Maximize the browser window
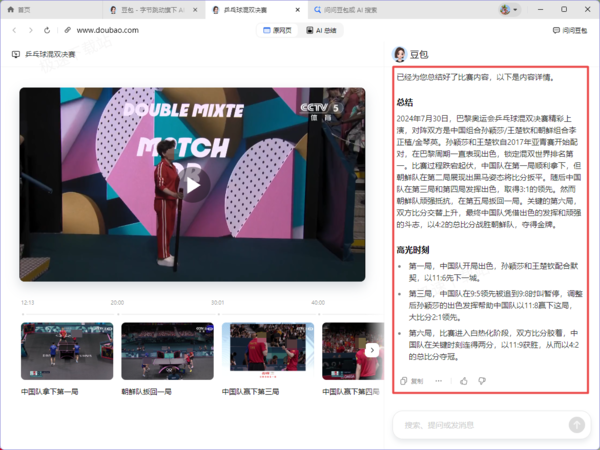The image size is (600, 450). [564, 10]
